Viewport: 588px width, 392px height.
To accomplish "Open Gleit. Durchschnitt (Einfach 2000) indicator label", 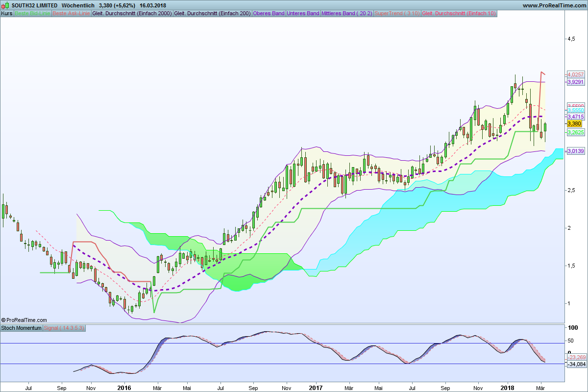I will click(132, 13).
